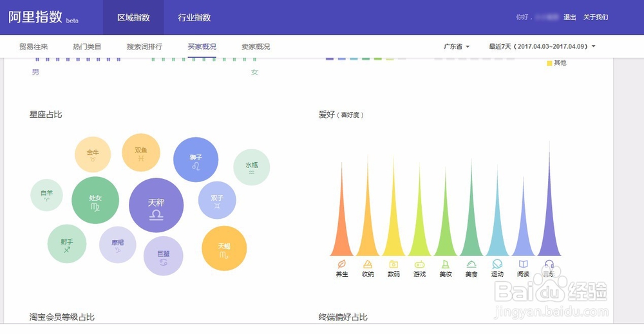Select the 贸易往来 sub-tab

click(x=33, y=46)
